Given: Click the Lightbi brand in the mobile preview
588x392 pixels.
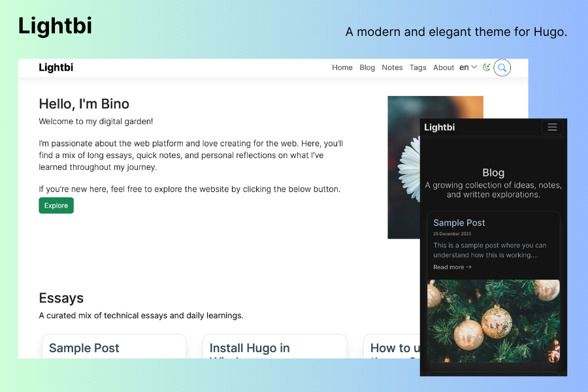Looking at the screenshot, I should [440, 127].
